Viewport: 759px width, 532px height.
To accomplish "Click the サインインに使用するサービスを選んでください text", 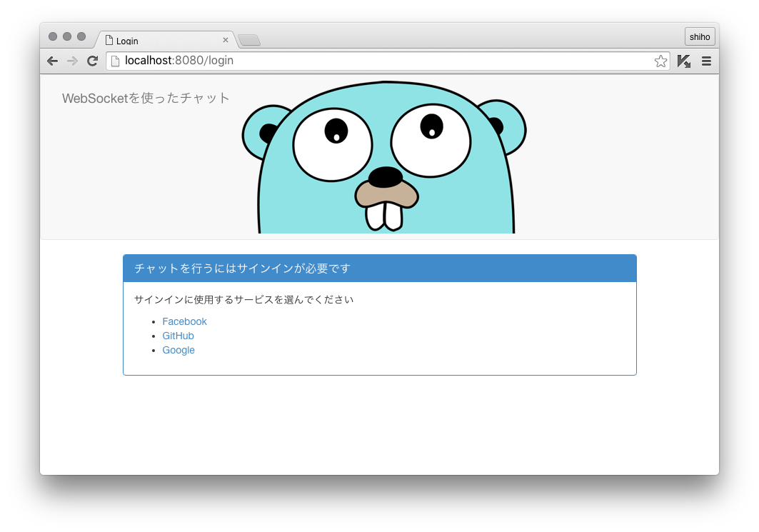I will (243, 300).
